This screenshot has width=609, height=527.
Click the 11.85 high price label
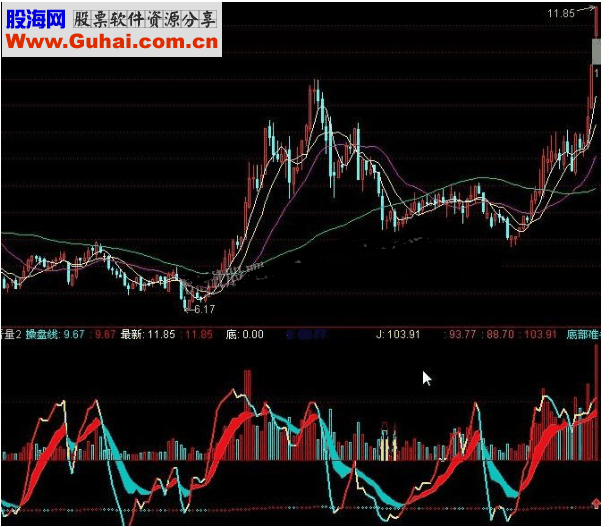pos(560,14)
